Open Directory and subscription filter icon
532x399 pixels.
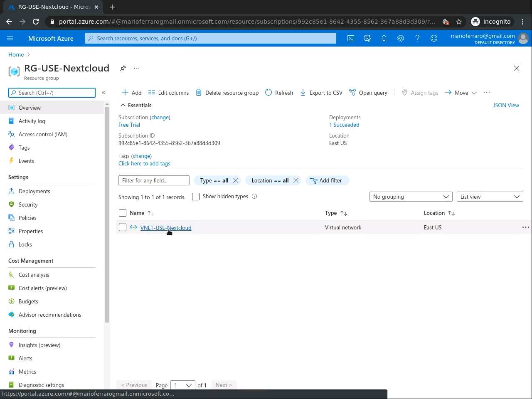point(367,38)
